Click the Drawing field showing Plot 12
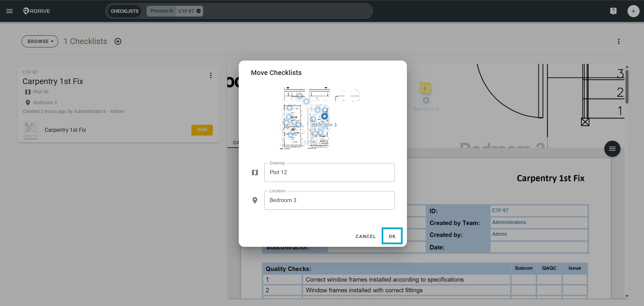Viewport: 644px width, 306px height. (330, 173)
